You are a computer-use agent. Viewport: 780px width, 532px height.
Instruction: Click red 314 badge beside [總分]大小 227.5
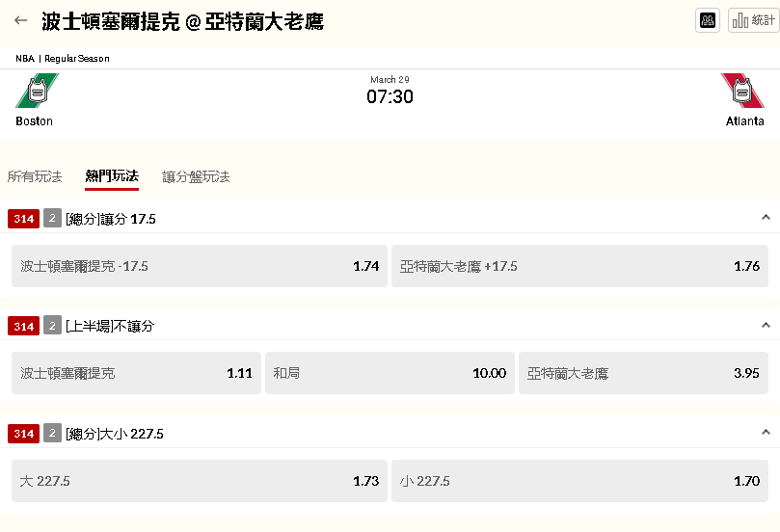tap(23, 434)
